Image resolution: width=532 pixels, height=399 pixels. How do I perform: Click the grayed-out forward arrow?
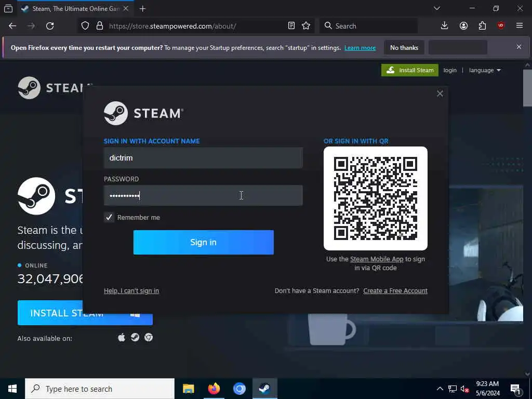[31, 26]
